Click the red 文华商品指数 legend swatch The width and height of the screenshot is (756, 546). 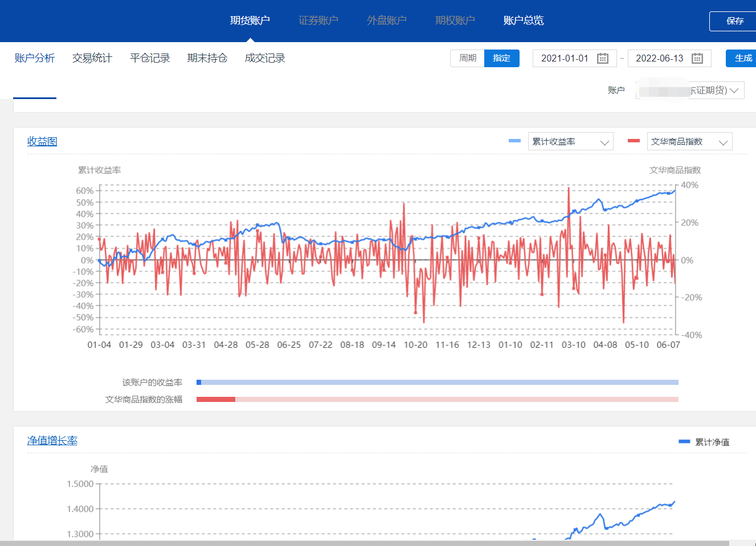click(634, 141)
